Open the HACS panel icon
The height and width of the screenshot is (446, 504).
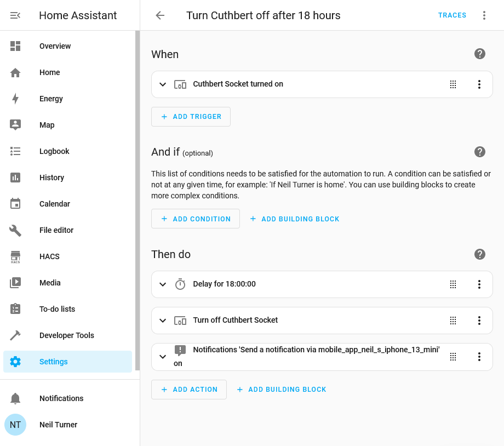click(x=15, y=256)
